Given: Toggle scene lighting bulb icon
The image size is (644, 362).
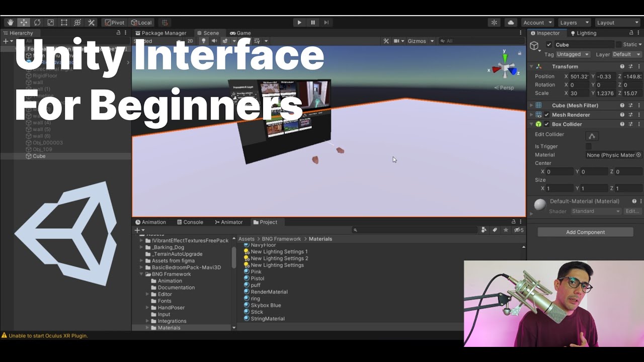Looking at the screenshot, I should tap(203, 41).
